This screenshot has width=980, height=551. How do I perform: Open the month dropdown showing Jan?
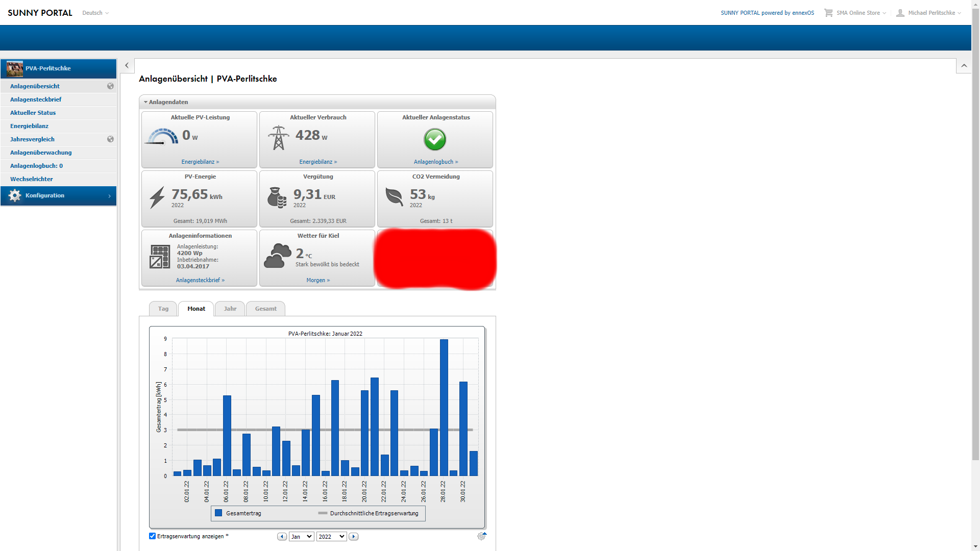click(x=301, y=537)
